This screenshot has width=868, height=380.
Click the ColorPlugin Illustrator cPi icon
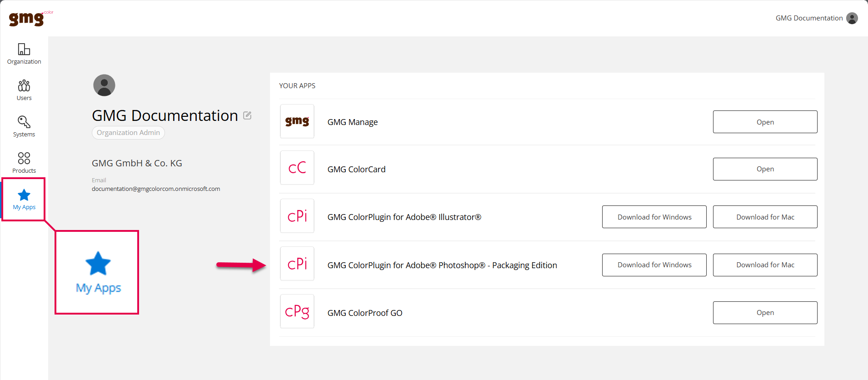pos(297,216)
